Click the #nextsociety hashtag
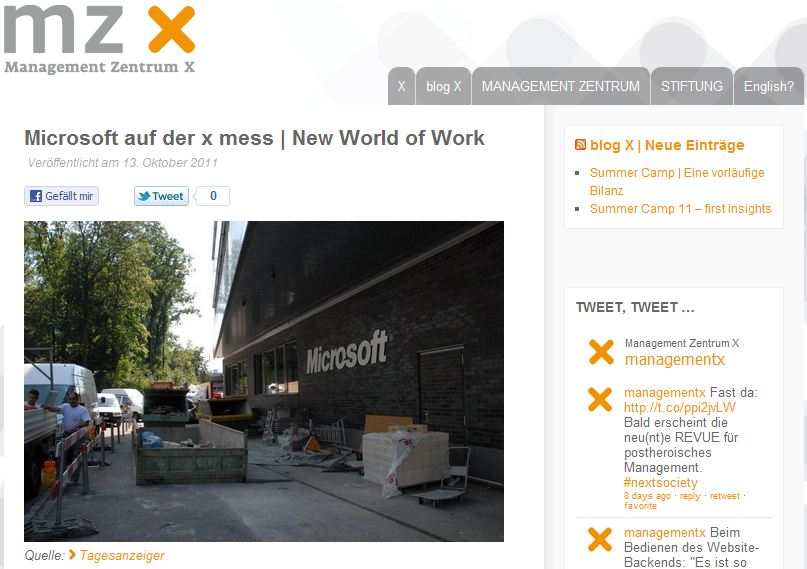 660,483
